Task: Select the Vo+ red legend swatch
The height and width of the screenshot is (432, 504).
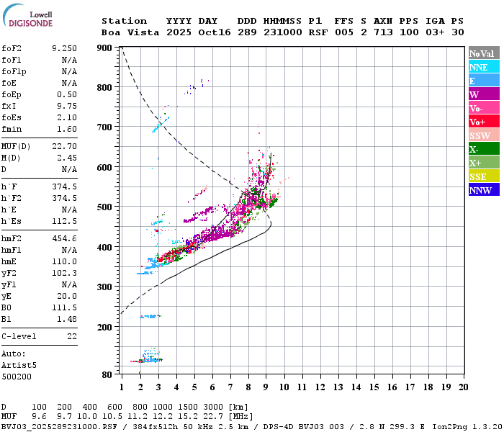Action: coord(484,122)
